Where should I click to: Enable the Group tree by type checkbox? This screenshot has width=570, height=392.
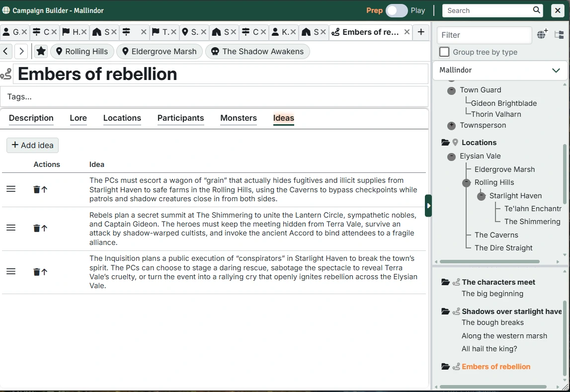(445, 52)
